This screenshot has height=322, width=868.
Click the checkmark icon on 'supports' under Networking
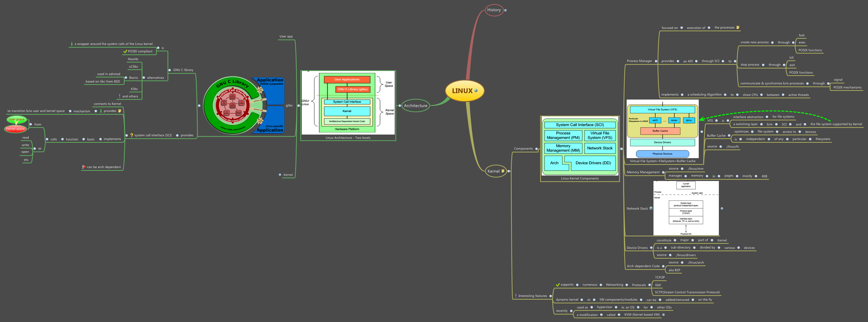click(x=558, y=285)
